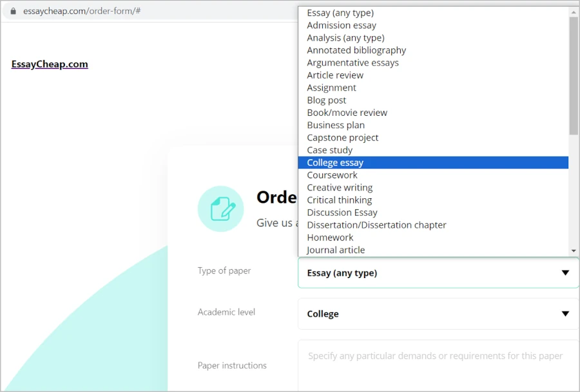Pick 'Critical thinking' paper type
This screenshot has height=392, width=580.
tap(433, 200)
